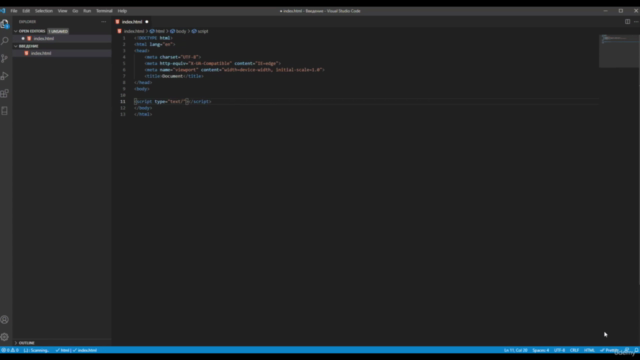640x360 pixels.
Task: Open the File menu
Action: [x=14, y=11]
